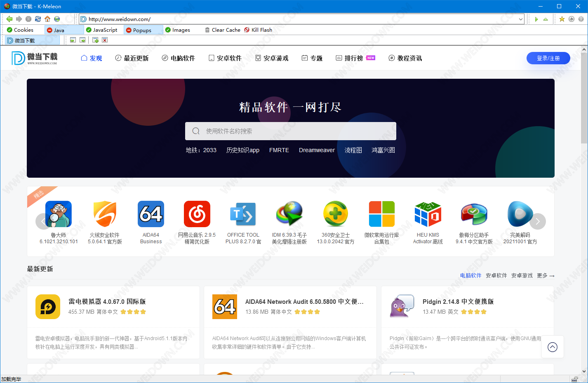This screenshot has height=383, width=588.
Task: Click the 微当下载 site logo
Action: [x=35, y=58]
